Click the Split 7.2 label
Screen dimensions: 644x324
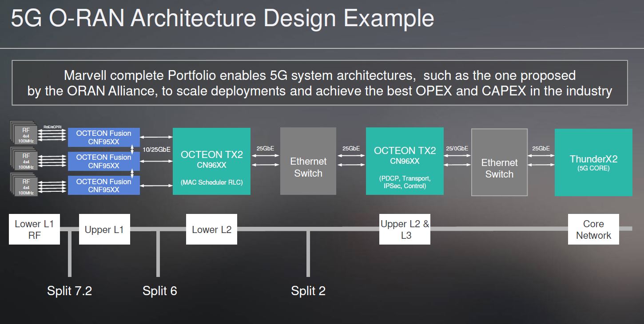coord(69,291)
